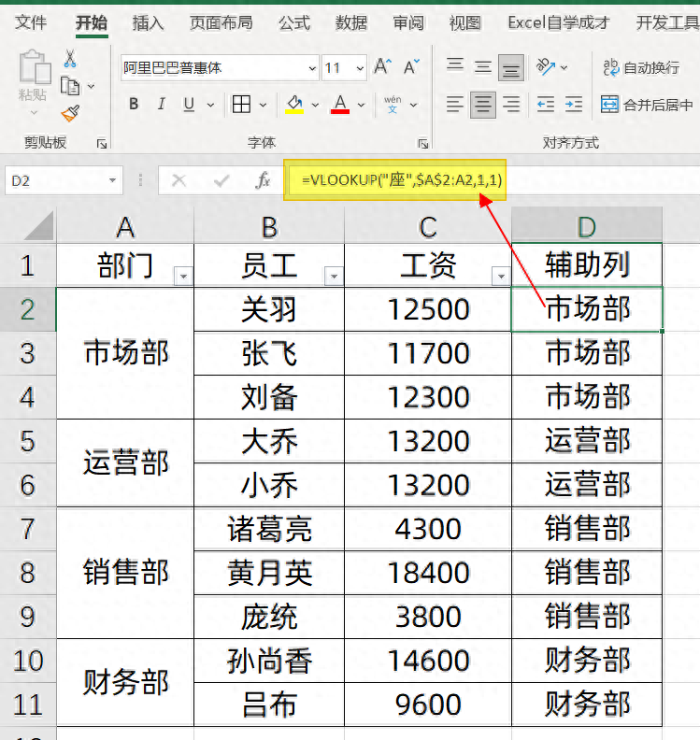This screenshot has height=740, width=700.
Task: Expand the copy options arrow
Action: click(91, 86)
